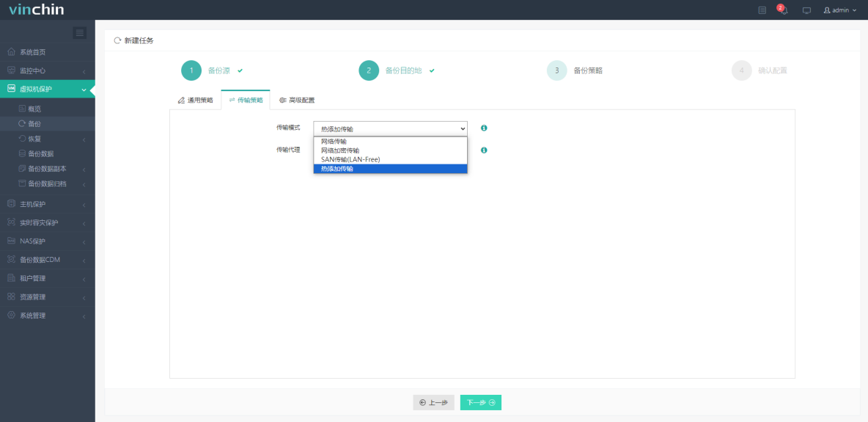Expand 监控中心 menu
868x422 pixels.
48,71
